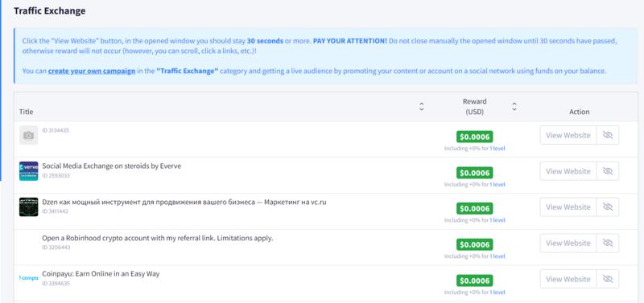Click the Dzen campaign dark thumbnail
Viewport: 644px width, 303px height.
[x=29, y=207]
